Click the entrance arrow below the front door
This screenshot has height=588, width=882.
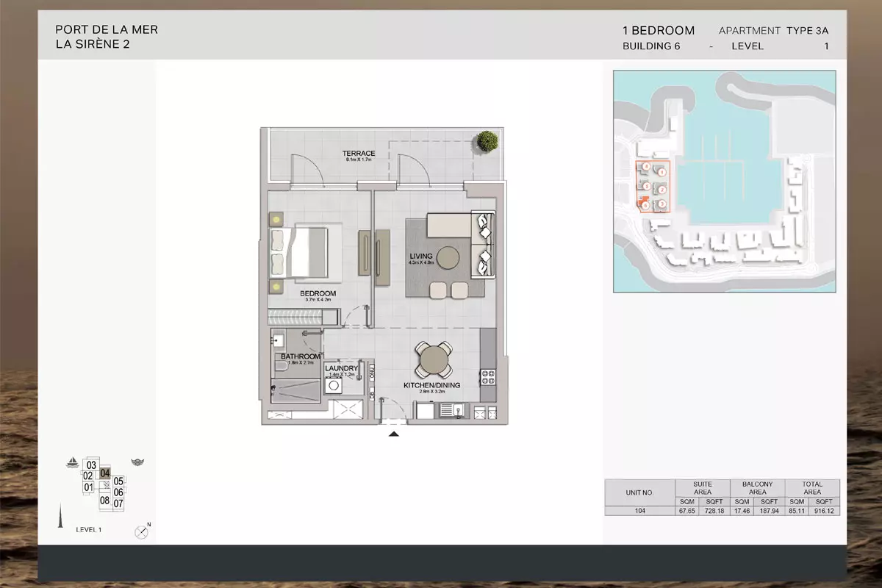pyautogui.click(x=394, y=434)
